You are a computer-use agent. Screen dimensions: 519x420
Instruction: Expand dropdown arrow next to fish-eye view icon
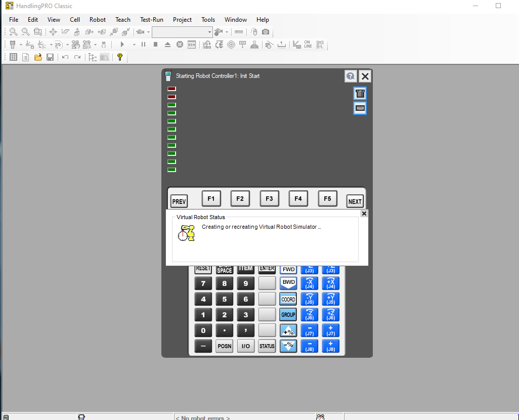coord(148,32)
